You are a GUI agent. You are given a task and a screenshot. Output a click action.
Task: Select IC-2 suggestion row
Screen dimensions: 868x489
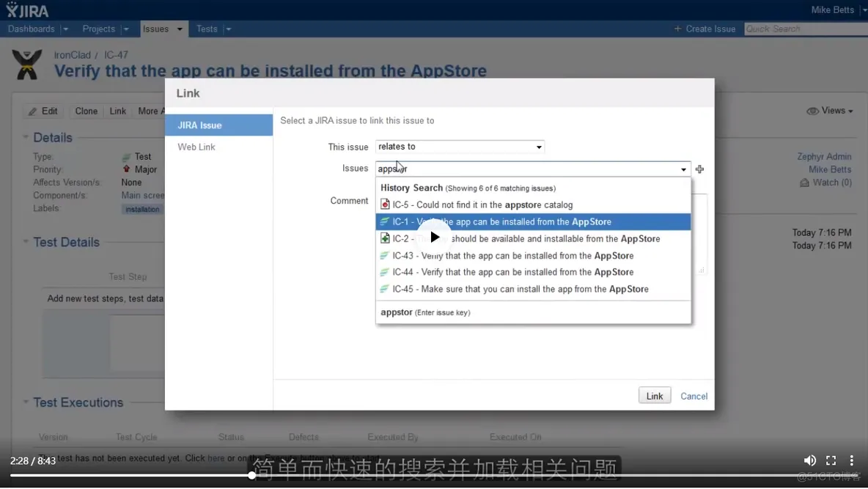[533, 239]
